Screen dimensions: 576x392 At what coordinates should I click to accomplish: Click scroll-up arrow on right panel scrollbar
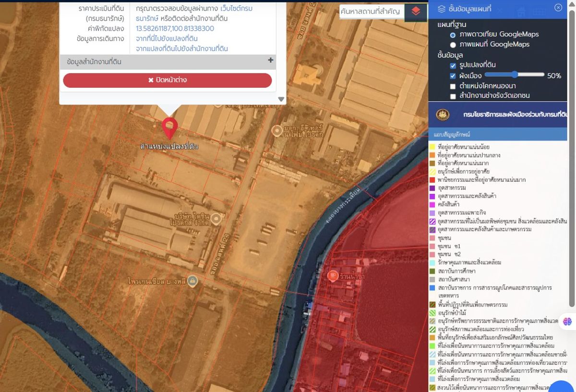coord(572,4)
